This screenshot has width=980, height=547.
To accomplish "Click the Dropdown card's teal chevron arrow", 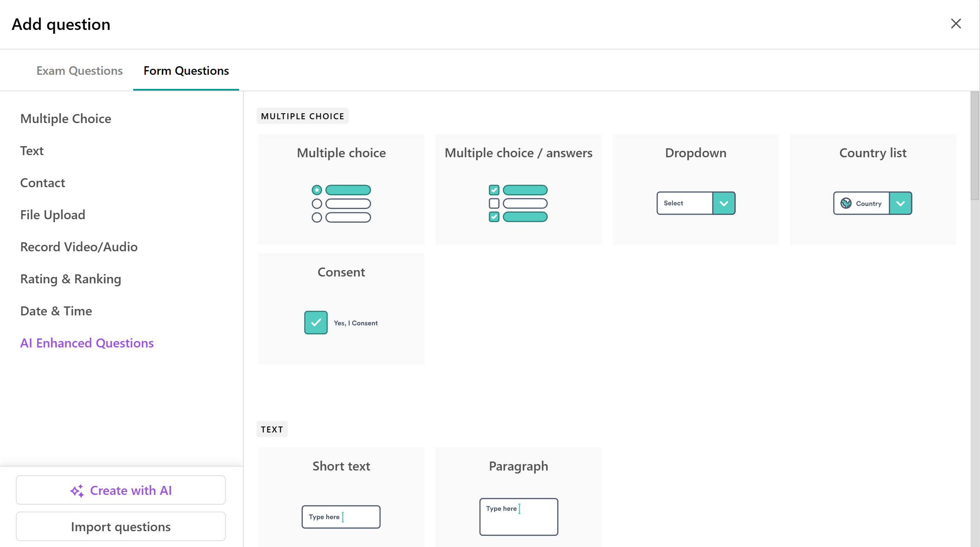I will tap(724, 203).
